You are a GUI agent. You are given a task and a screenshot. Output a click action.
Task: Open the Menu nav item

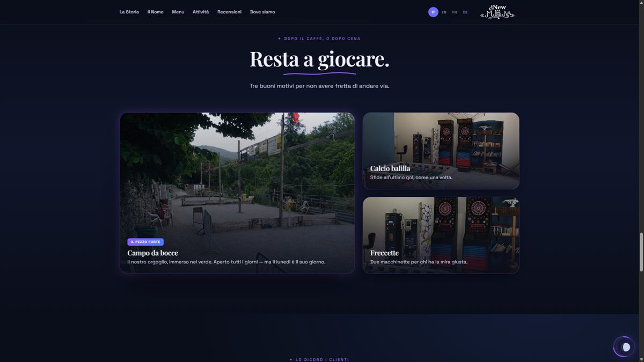click(x=178, y=12)
